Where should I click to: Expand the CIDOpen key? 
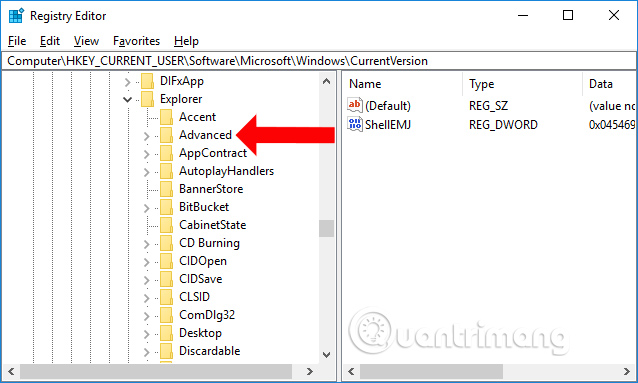[146, 262]
